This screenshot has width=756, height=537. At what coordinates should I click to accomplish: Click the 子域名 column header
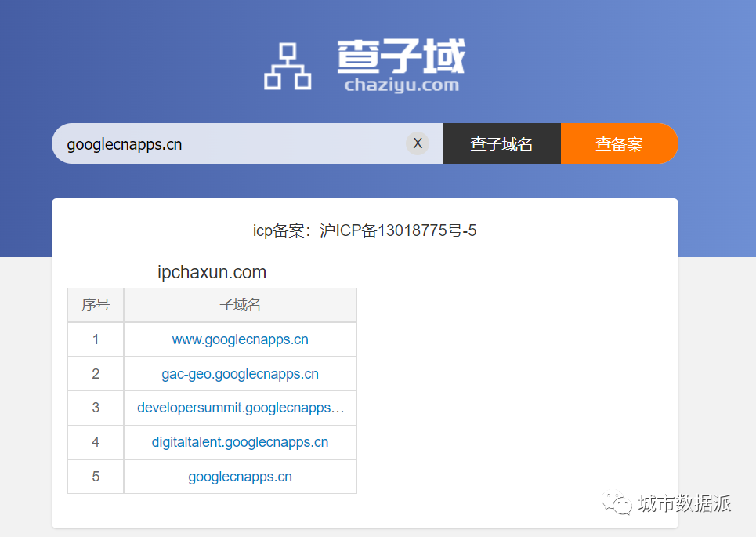[x=240, y=305]
